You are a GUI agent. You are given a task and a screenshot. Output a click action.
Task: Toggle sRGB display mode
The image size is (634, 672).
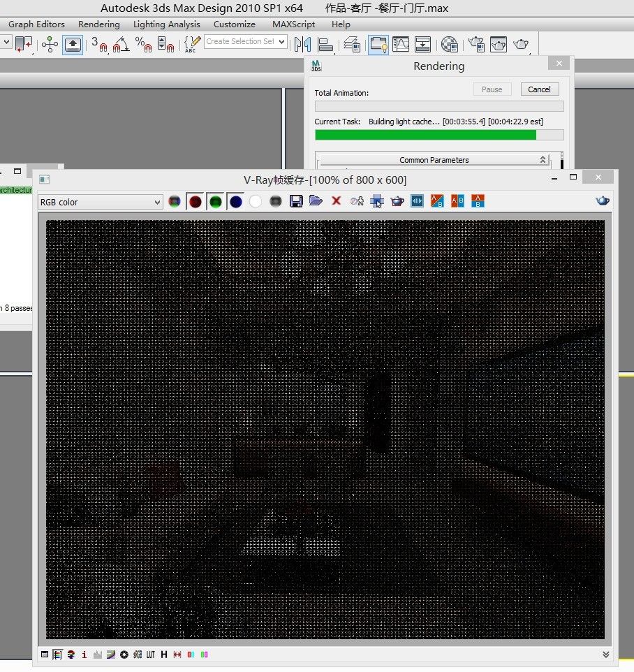tap(138, 655)
